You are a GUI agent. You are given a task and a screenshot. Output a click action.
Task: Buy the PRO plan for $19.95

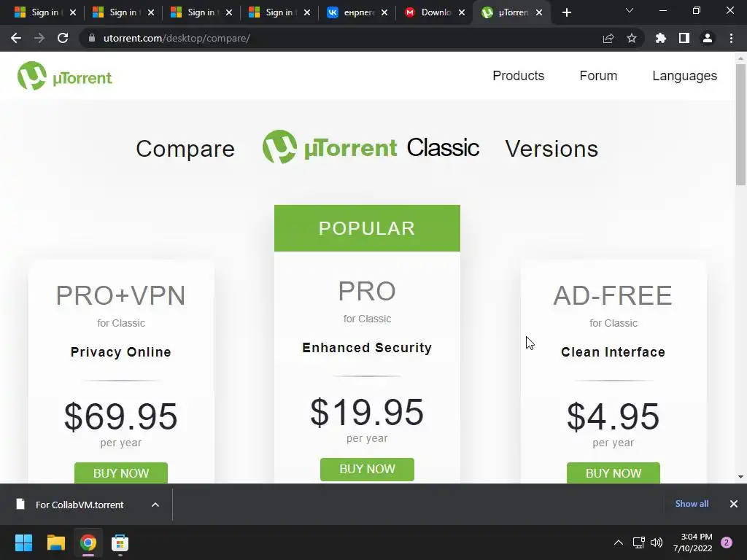click(x=367, y=469)
